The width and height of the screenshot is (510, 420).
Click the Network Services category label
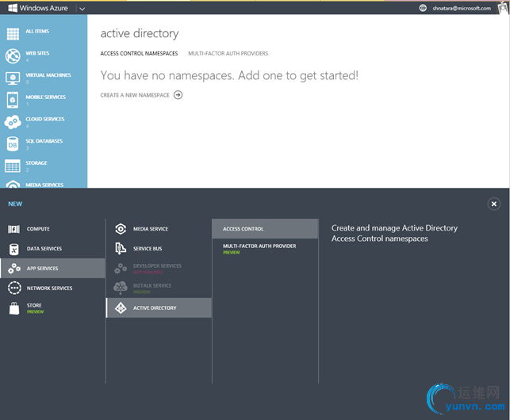[x=49, y=288]
